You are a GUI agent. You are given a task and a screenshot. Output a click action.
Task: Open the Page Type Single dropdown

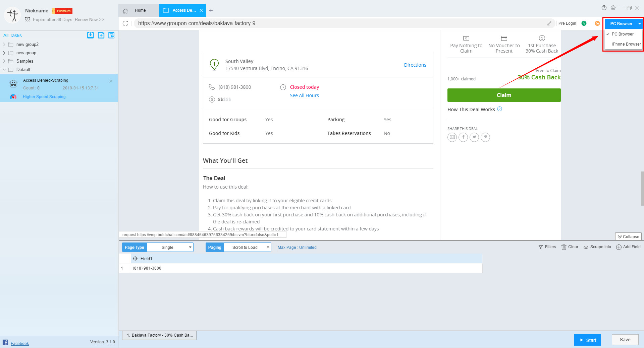170,247
